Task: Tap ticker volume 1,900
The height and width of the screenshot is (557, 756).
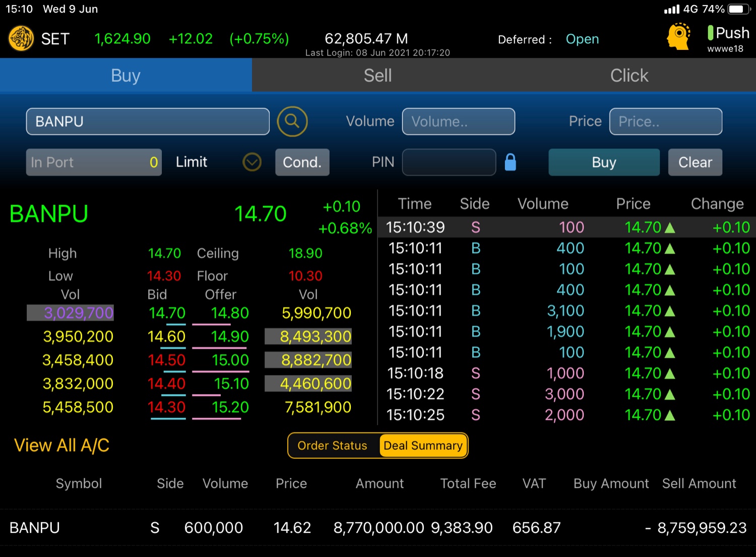Action: [565, 332]
